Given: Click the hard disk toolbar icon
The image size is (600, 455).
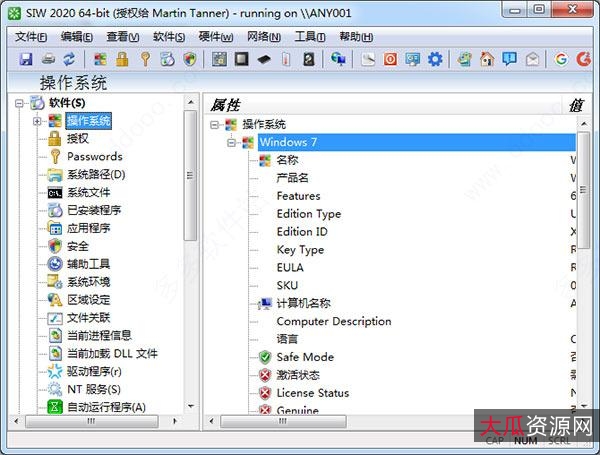Looking at the screenshot, I should pyautogui.click(x=309, y=59).
